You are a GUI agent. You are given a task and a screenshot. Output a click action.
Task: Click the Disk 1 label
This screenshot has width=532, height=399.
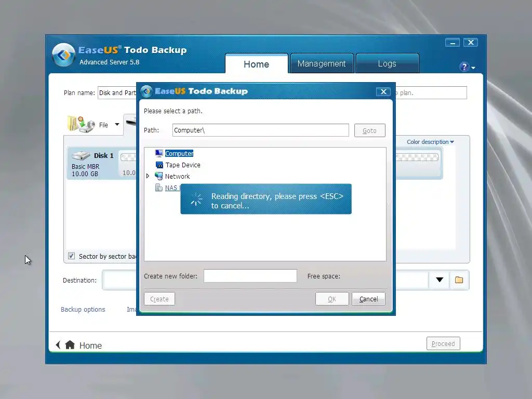click(x=104, y=156)
